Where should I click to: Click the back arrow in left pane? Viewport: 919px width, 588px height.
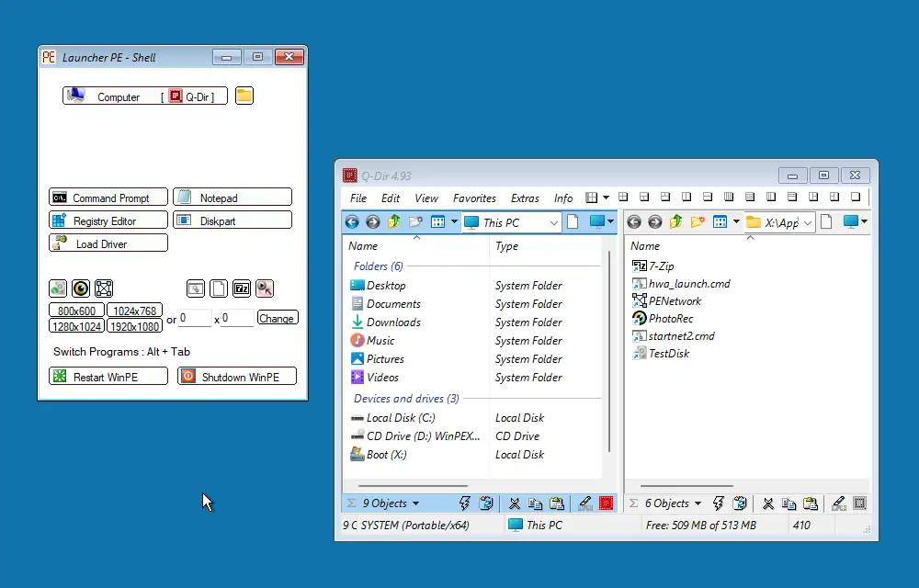coord(352,221)
